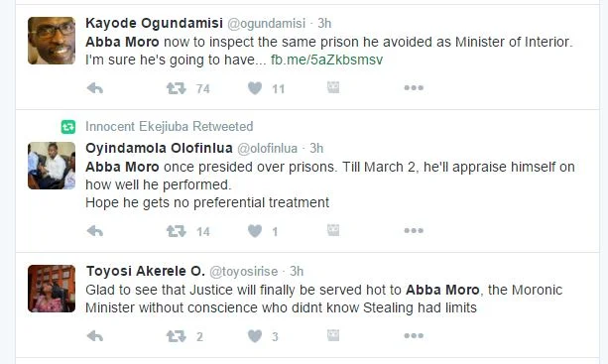Open Oyindamola Olofinlua's avatar thumbnail

pos(52,166)
